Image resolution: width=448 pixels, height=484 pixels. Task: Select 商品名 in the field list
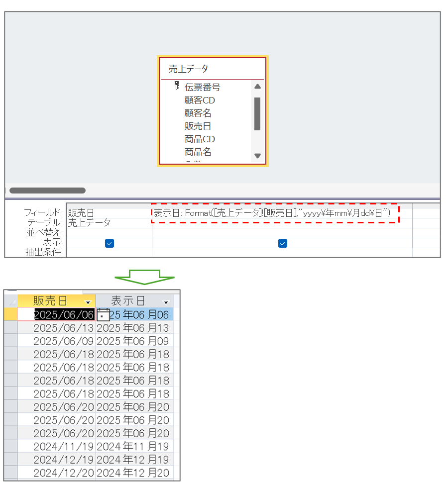(x=198, y=152)
